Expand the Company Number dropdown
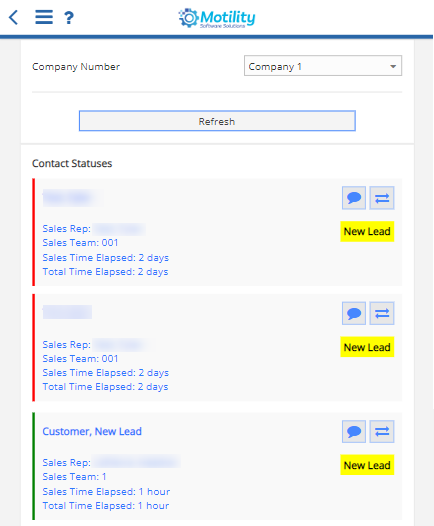 tap(323, 66)
